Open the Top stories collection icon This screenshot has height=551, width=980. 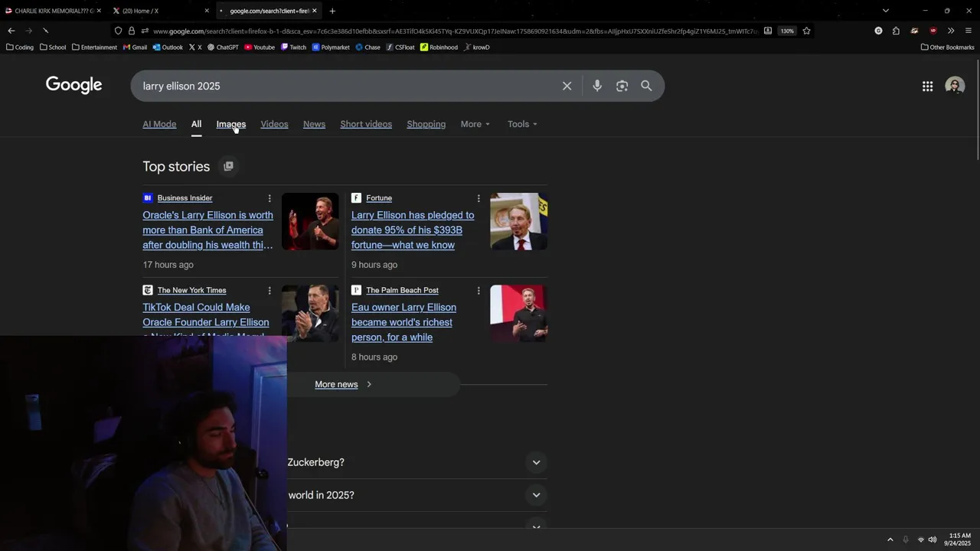[x=228, y=166]
